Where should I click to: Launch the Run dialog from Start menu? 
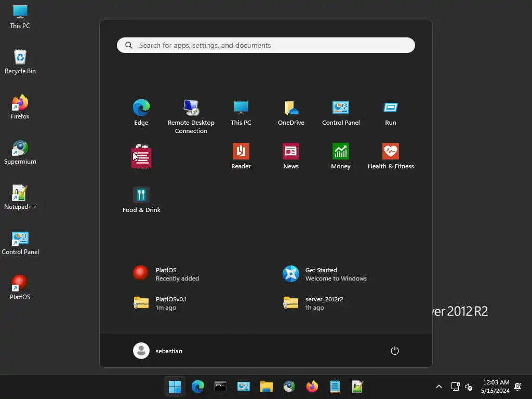tap(391, 113)
